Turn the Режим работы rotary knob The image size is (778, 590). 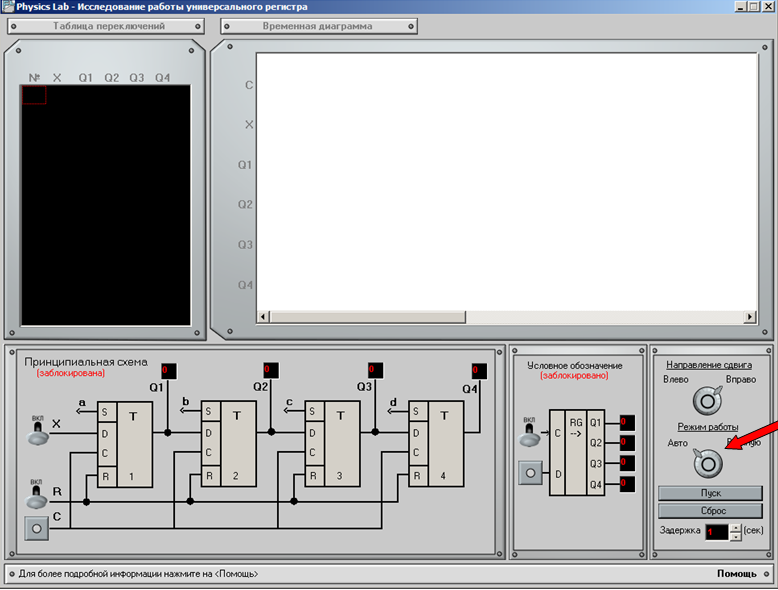pyautogui.click(x=708, y=463)
